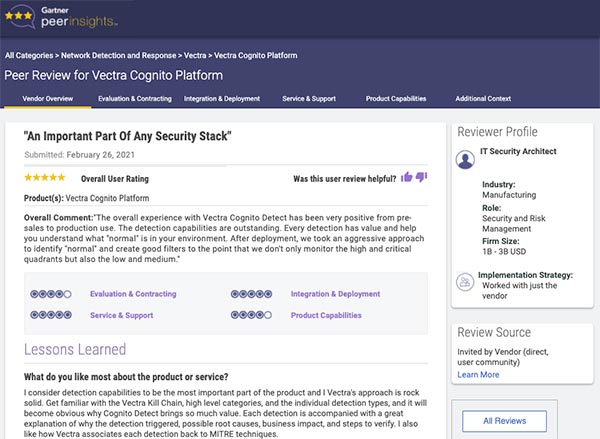Screen dimensions: 600x439
Task: Click the Overall User Rating label
Action: tap(115, 179)
